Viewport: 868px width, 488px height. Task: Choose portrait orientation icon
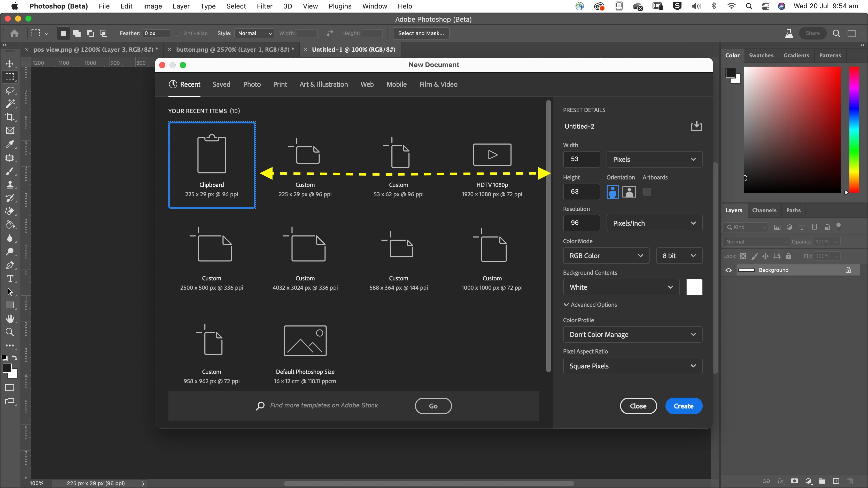click(x=612, y=192)
